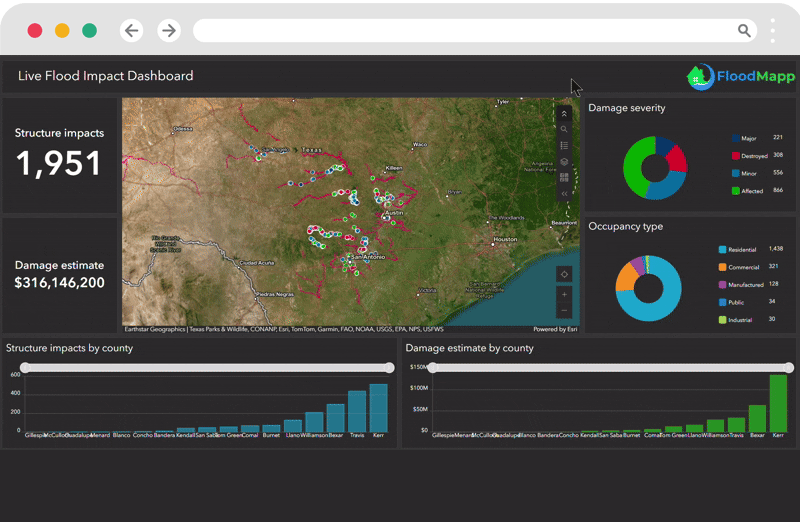
Task: Click the Damage severity panel title
Action: [x=627, y=108]
